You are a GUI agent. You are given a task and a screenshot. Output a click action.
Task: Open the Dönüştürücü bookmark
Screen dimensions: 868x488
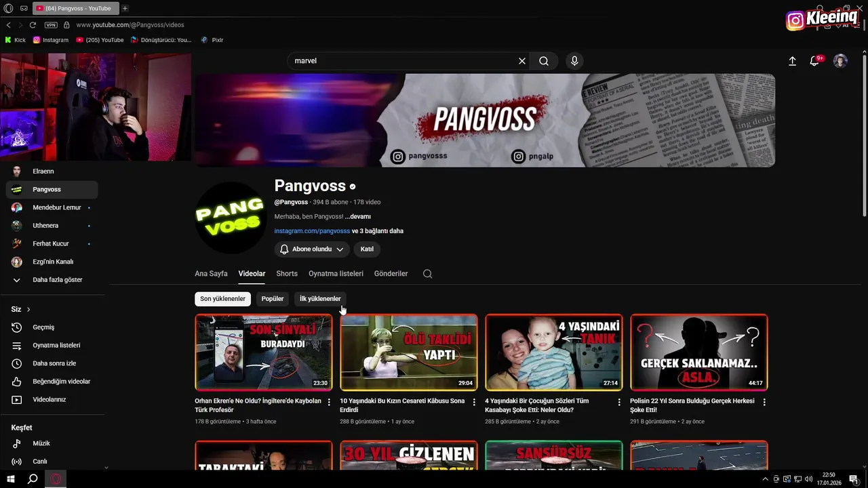tap(161, 40)
